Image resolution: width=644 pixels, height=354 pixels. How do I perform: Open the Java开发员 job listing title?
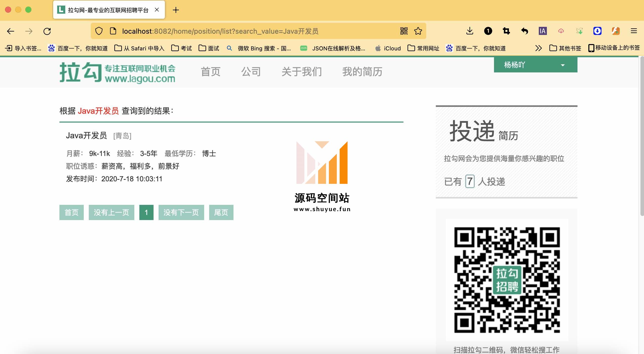click(x=86, y=135)
